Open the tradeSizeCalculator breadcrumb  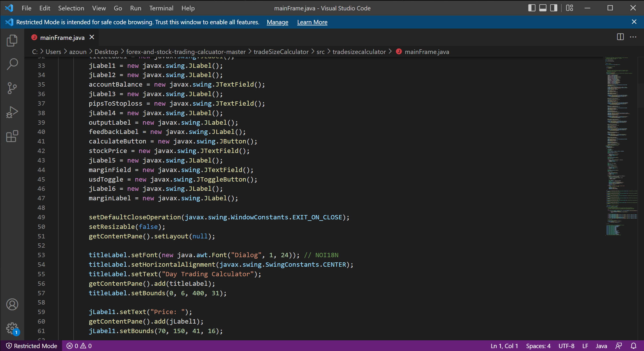point(281,52)
